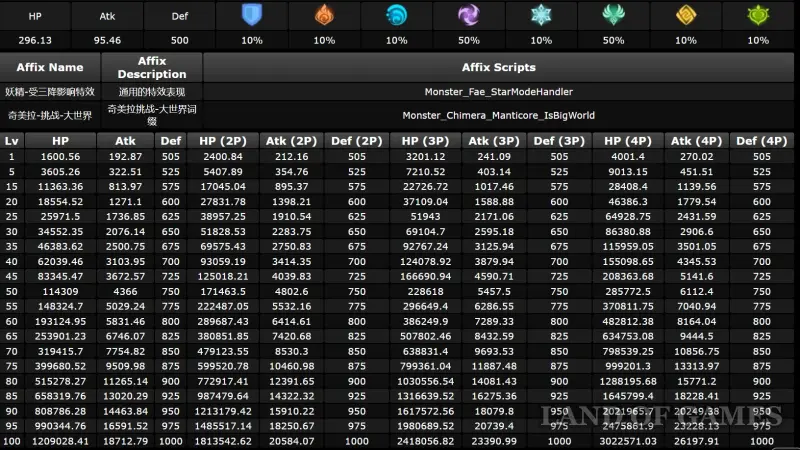Select level 85 Atk (2P) value 14322.32

[x=291, y=396]
